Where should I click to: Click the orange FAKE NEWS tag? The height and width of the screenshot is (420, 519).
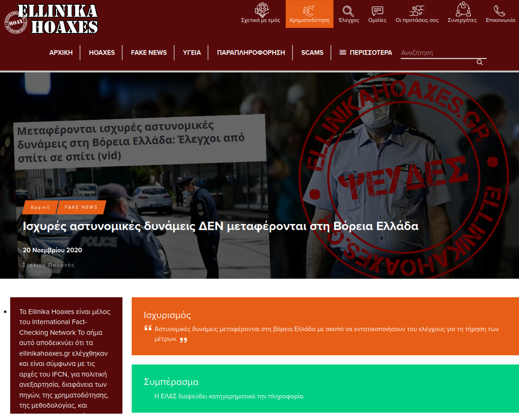click(81, 207)
